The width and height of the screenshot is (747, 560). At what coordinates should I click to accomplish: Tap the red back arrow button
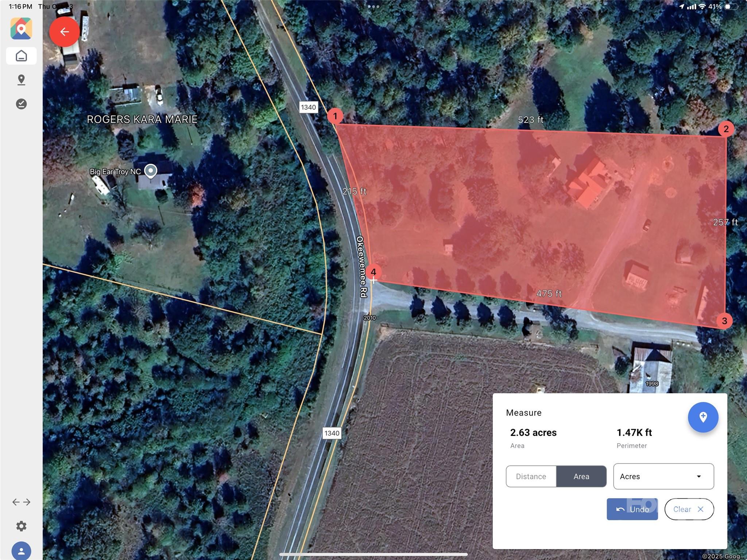click(65, 32)
